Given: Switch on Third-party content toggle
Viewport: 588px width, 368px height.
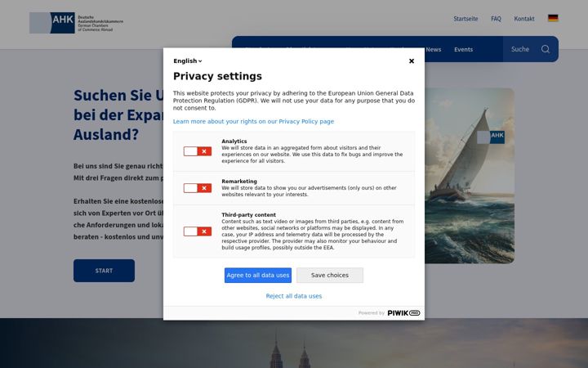Looking at the screenshot, I should pos(198,231).
